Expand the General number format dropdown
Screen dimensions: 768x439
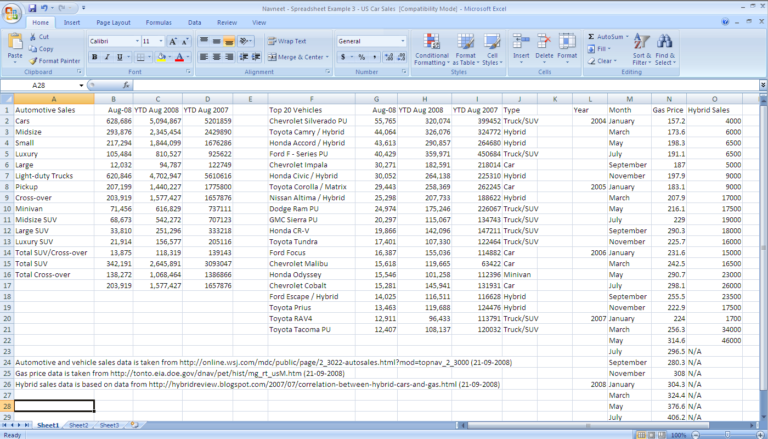(x=402, y=41)
